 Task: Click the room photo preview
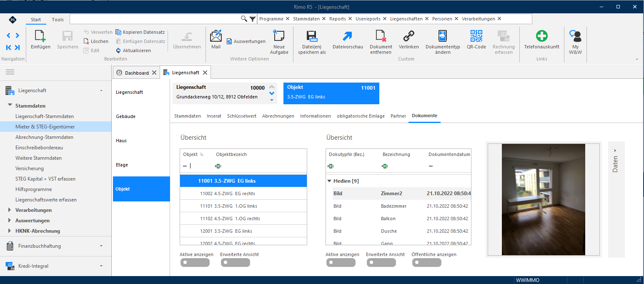[544, 199]
